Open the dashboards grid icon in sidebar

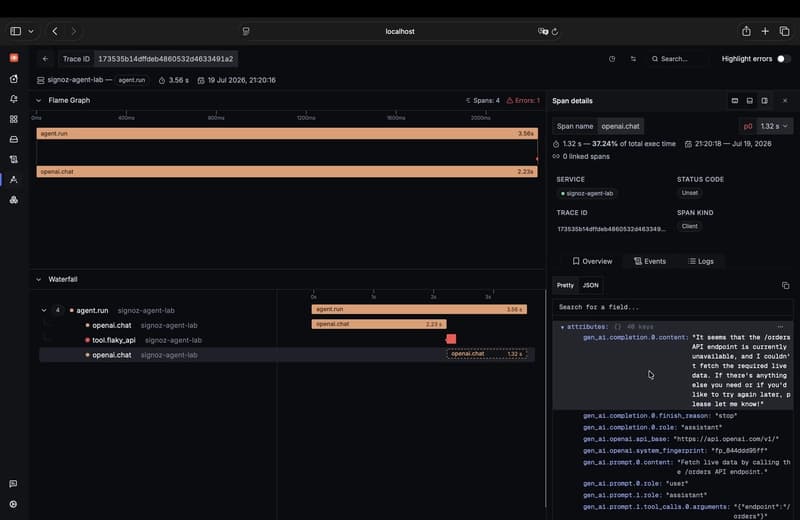click(14, 119)
